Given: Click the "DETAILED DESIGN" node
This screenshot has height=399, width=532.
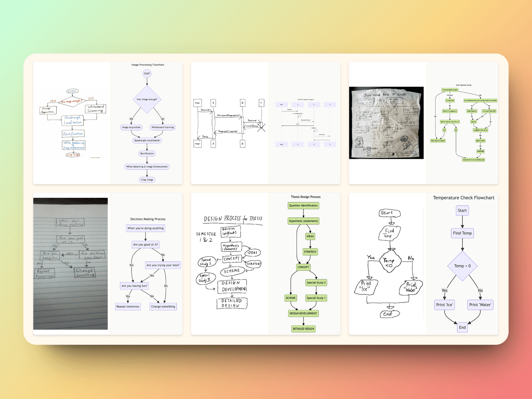Looking at the screenshot, I should [x=303, y=329].
